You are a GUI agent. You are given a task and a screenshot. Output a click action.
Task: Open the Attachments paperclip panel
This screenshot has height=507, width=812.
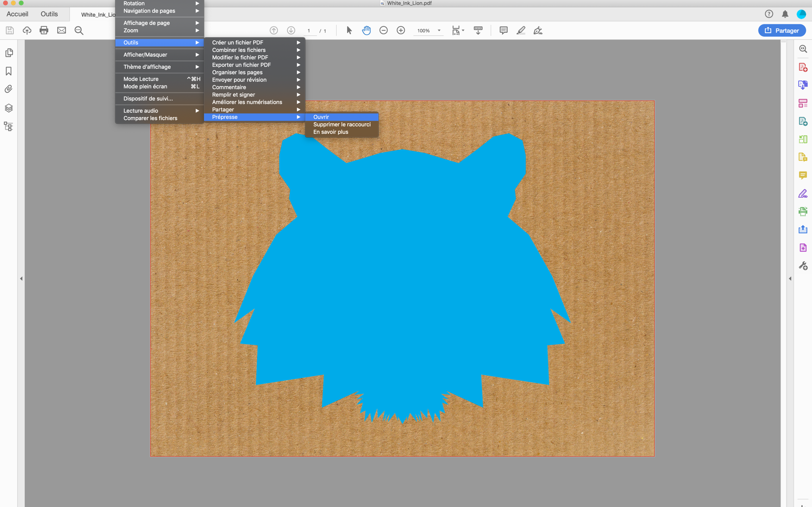(9, 89)
